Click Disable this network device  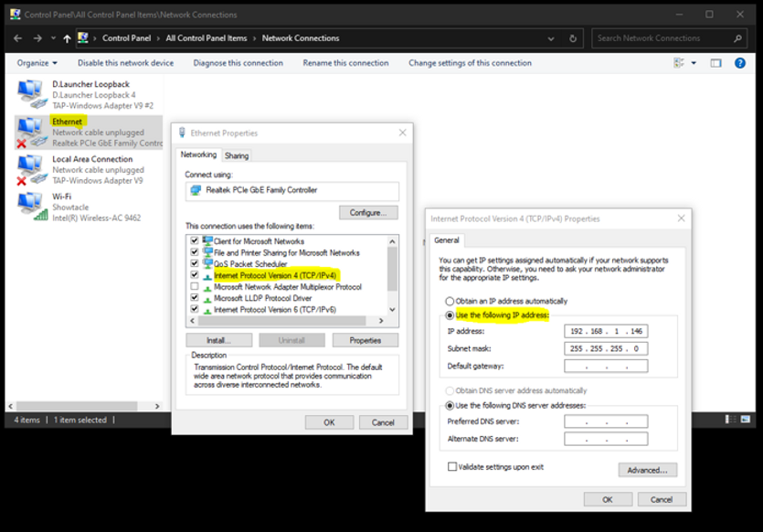(125, 63)
